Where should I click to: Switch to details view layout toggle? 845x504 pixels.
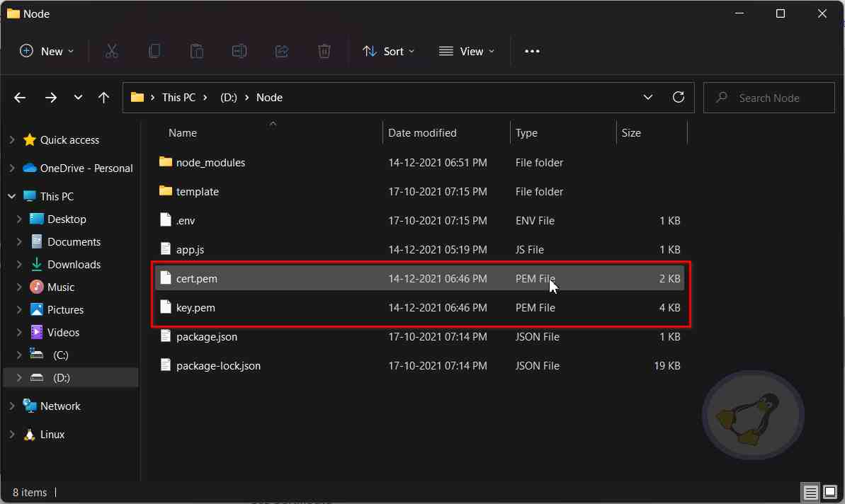pos(810,492)
